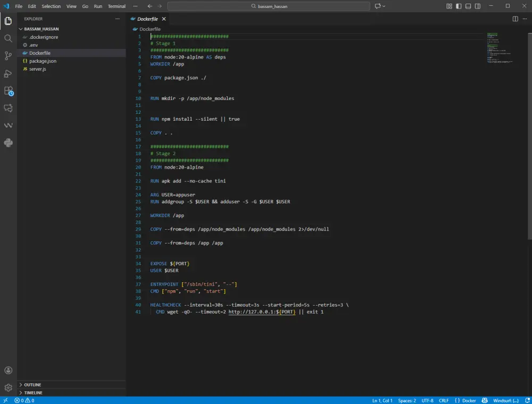This screenshot has width=532, height=404.
Task: Open the Windsurf icon in activity bar
Action: [x=8, y=125]
